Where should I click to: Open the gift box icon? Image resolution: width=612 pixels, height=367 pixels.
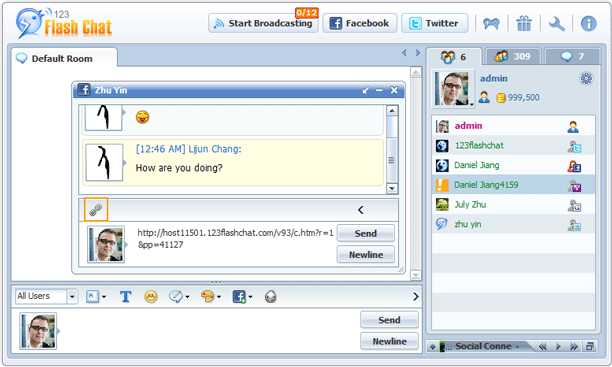524,23
